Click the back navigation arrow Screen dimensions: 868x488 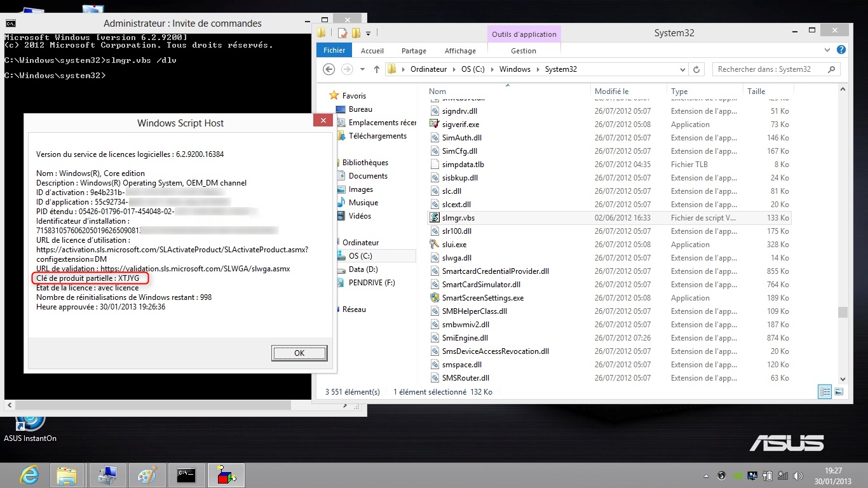click(329, 69)
